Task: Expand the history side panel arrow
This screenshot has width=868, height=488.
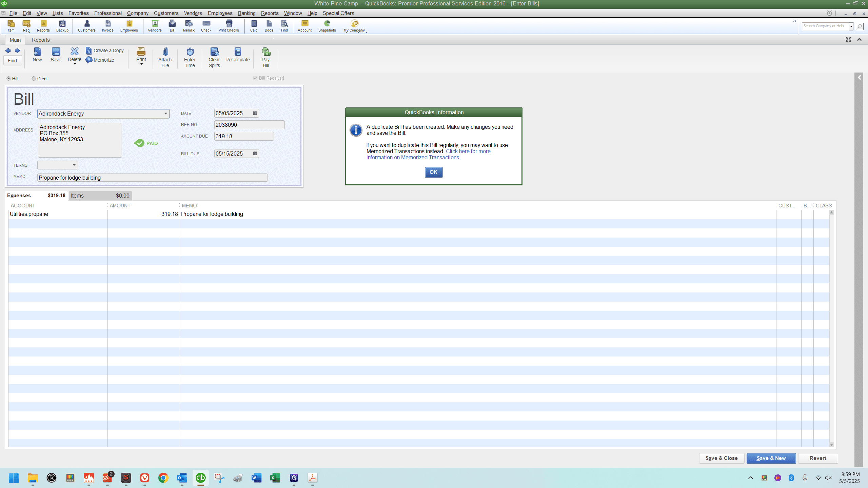Action: tap(859, 78)
